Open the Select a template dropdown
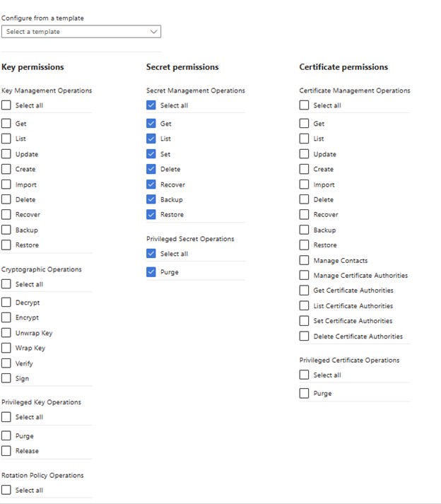441x504 pixels. [81, 32]
